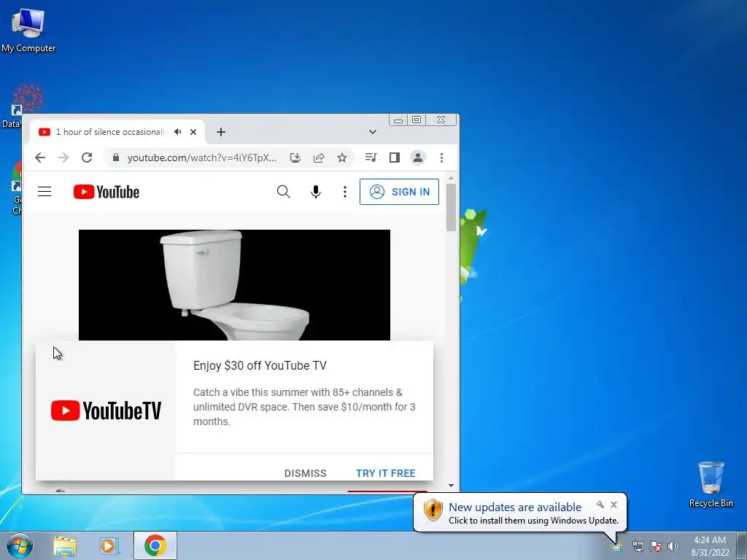Open Action Center flag icon
This screenshot has height=560, width=747.
coord(656,546)
